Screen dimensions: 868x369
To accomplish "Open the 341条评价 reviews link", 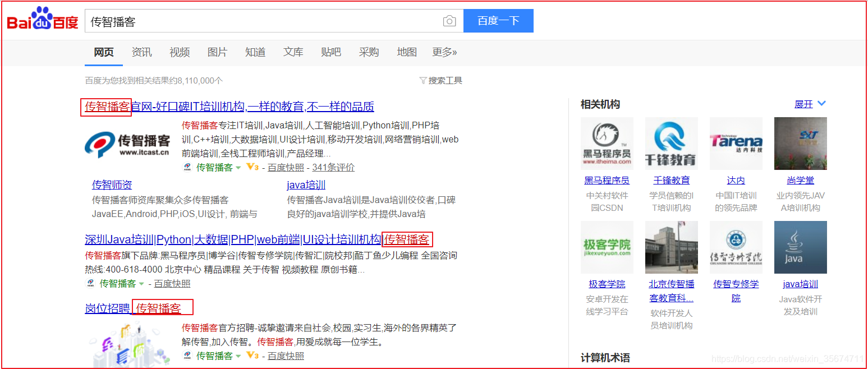I will tap(333, 167).
